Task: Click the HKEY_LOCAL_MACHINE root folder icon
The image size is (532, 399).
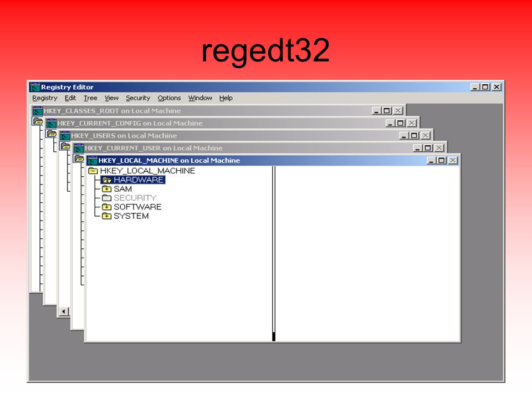Action: [93, 171]
